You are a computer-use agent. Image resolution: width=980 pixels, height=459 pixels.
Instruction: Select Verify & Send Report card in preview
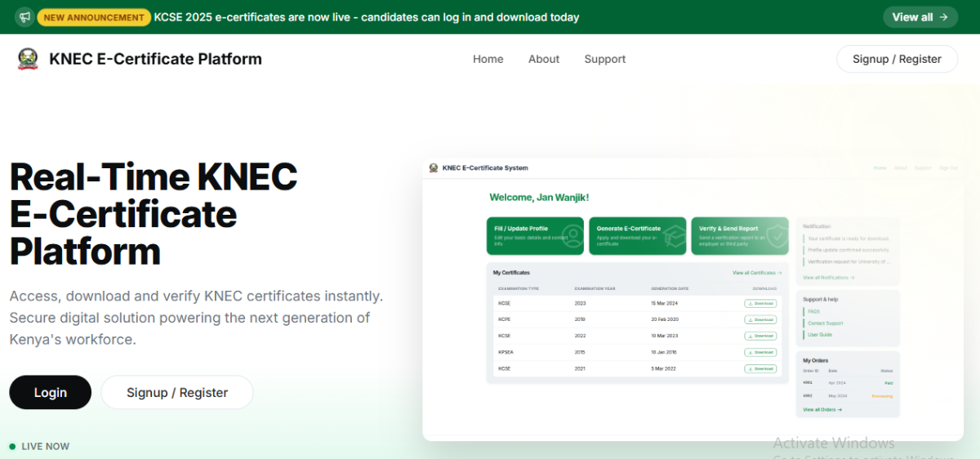740,236
